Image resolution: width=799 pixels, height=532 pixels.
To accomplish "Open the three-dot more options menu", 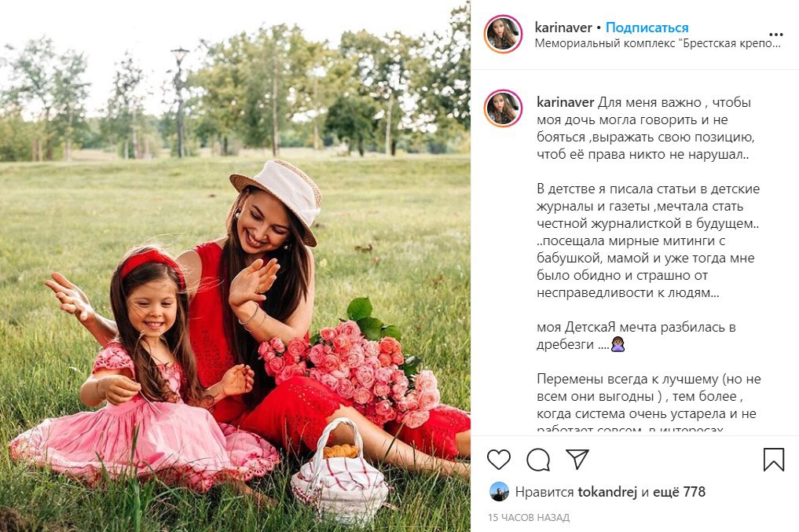I will [x=775, y=35].
